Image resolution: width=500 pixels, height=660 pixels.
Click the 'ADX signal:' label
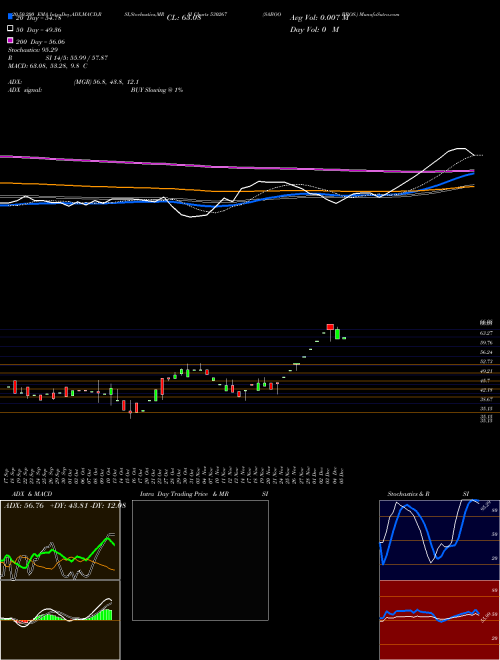[x=25, y=90]
